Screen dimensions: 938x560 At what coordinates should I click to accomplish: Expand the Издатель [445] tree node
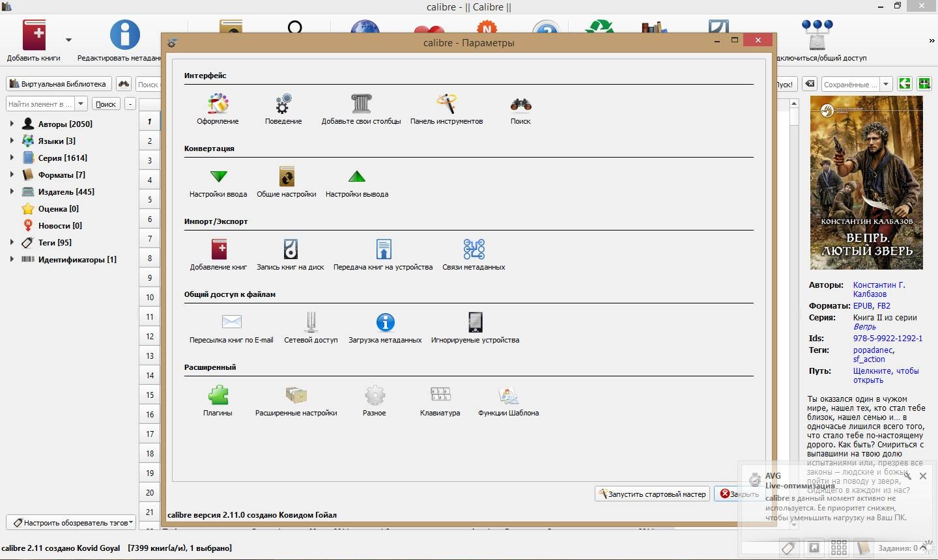click(x=12, y=191)
